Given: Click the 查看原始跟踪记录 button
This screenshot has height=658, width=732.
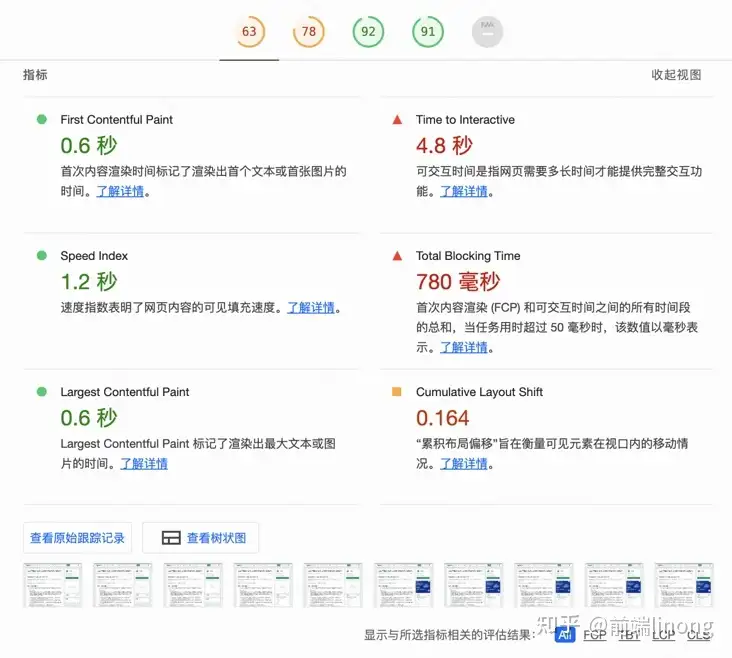Looking at the screenshot, I should (77, 538).
